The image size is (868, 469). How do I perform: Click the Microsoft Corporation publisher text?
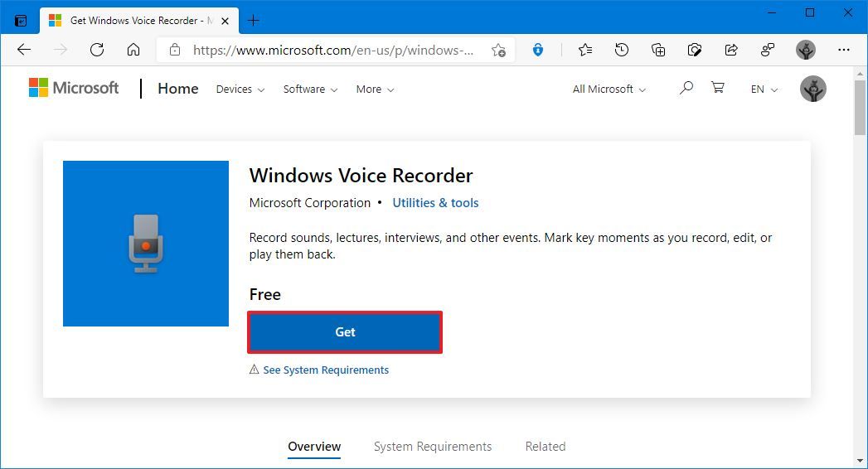[309, 203]
